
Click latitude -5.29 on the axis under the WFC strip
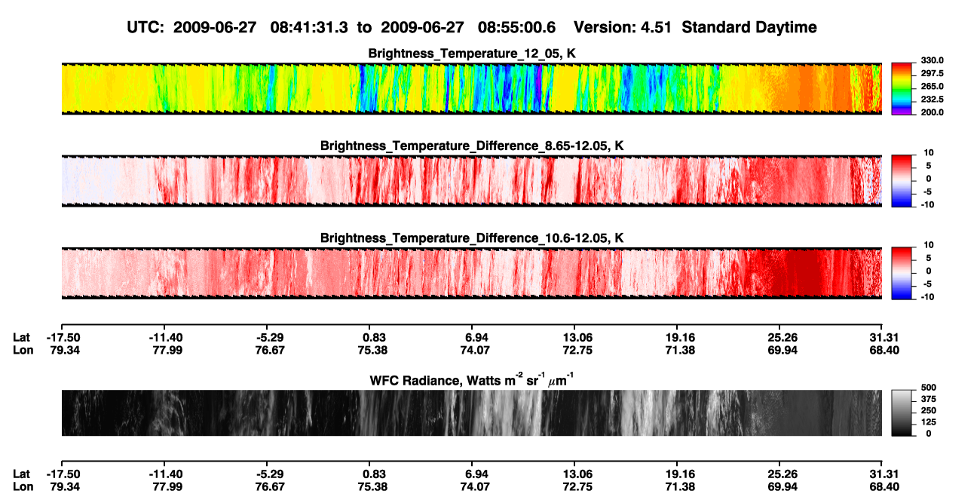(266, 474)
